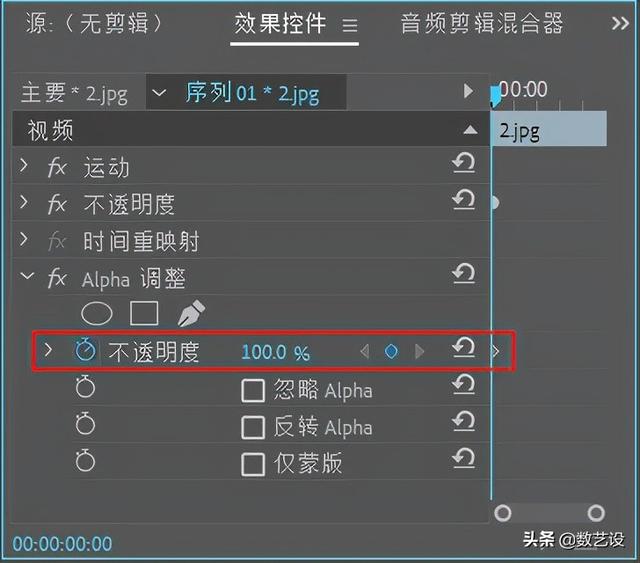Enable the 忽略 Alpha checkbox
640x563 pixels.
click(253, 390)
